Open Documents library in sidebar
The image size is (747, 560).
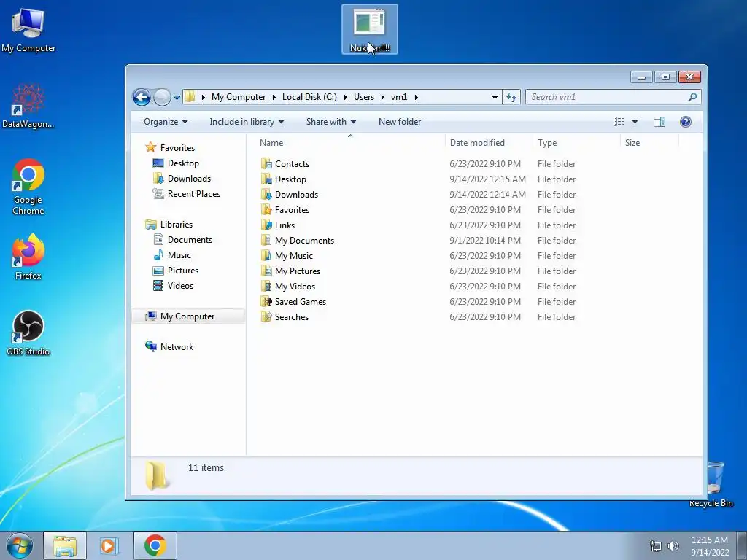190,239
